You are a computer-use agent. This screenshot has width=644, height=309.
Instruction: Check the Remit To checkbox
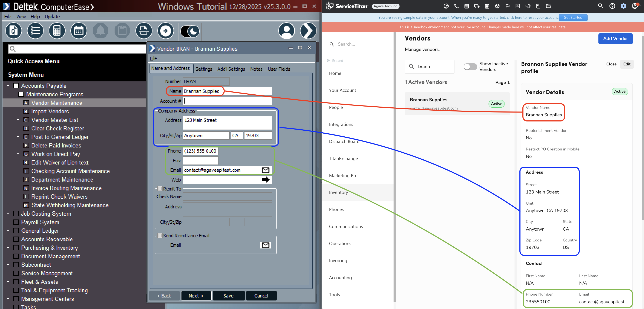[x=160, y=189]
